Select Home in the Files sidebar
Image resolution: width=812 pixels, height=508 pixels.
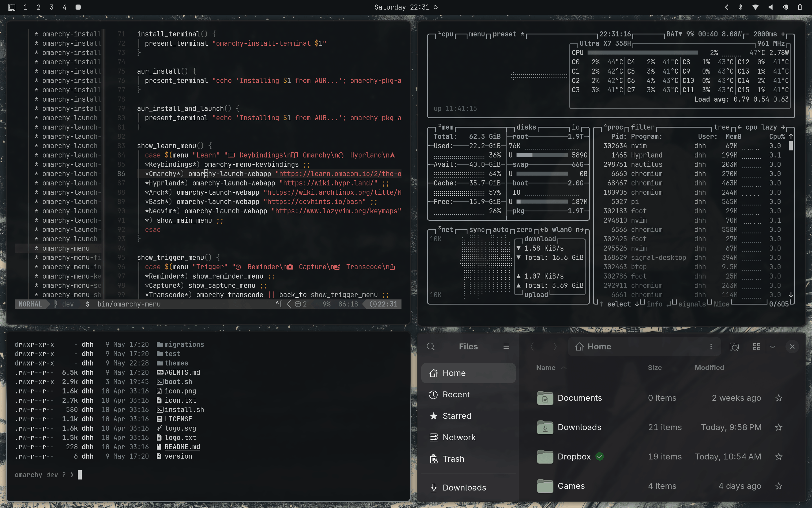(468, 373)
